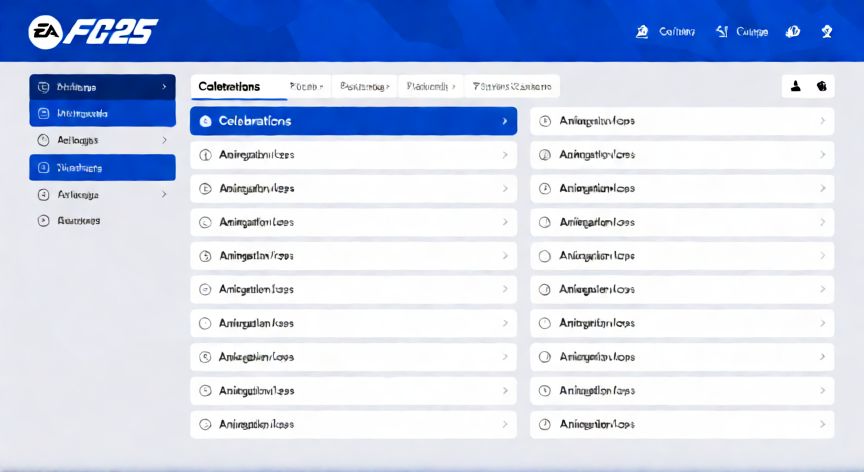Click the icon of the fourth sidebar item
This screenshot has width=864, height=472.
43,167
